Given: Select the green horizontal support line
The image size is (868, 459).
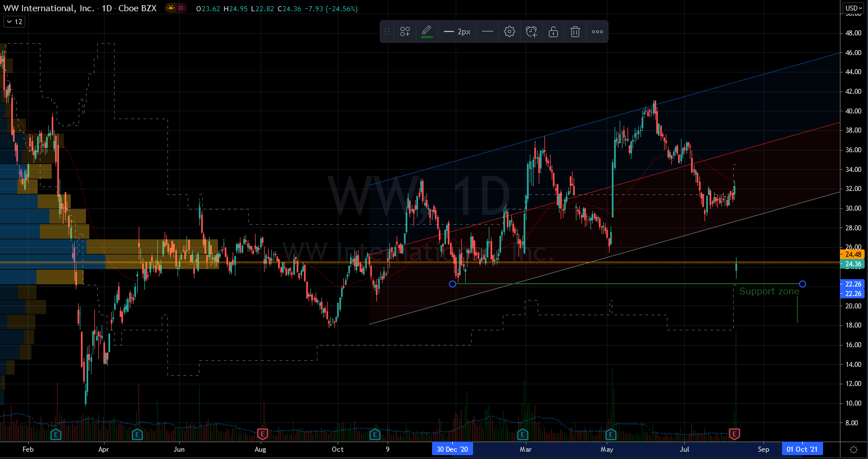Looking at the screenshot, I should (x=628, y=284).
